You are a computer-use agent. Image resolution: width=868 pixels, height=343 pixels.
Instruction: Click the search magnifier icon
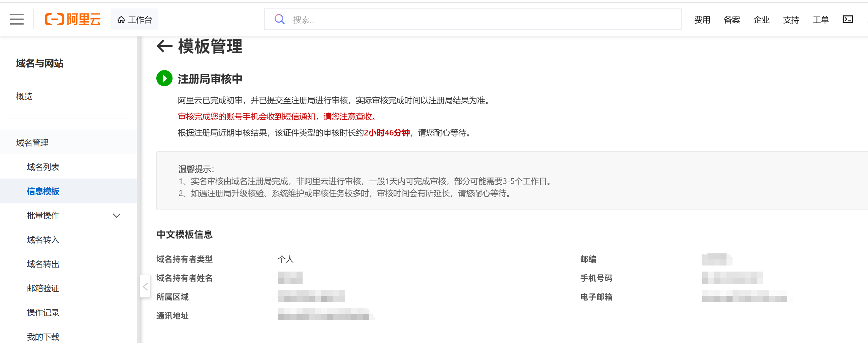(x=279, y=20)
